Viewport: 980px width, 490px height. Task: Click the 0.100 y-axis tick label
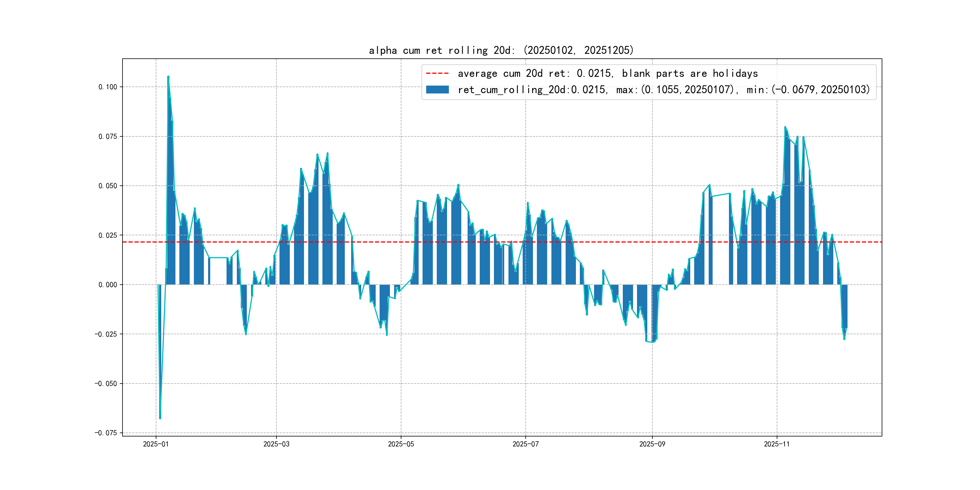pos(108,87)
